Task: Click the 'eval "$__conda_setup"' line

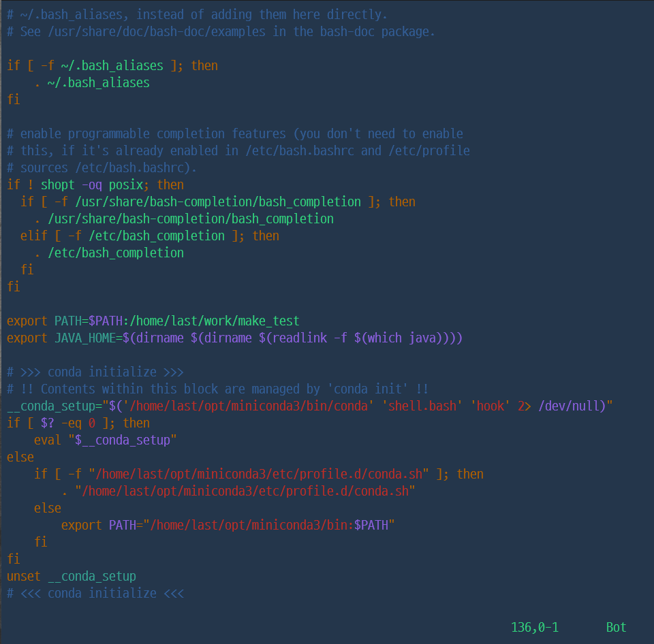Action: coord(106,440)
